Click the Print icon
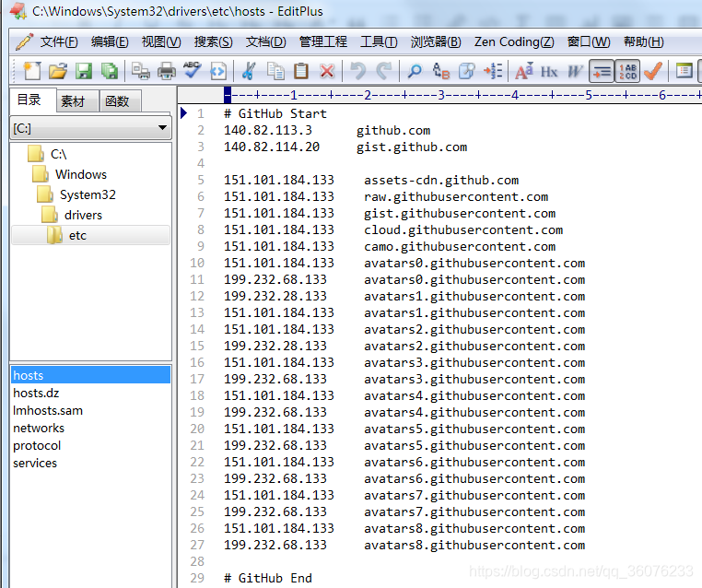This screenshot has width=702, height=588. (x=167, y=71)
